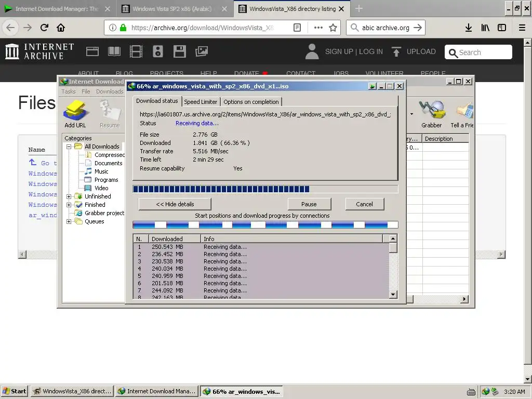
Task: Click the site info icon in address bar
Action: tap(113, 28)
